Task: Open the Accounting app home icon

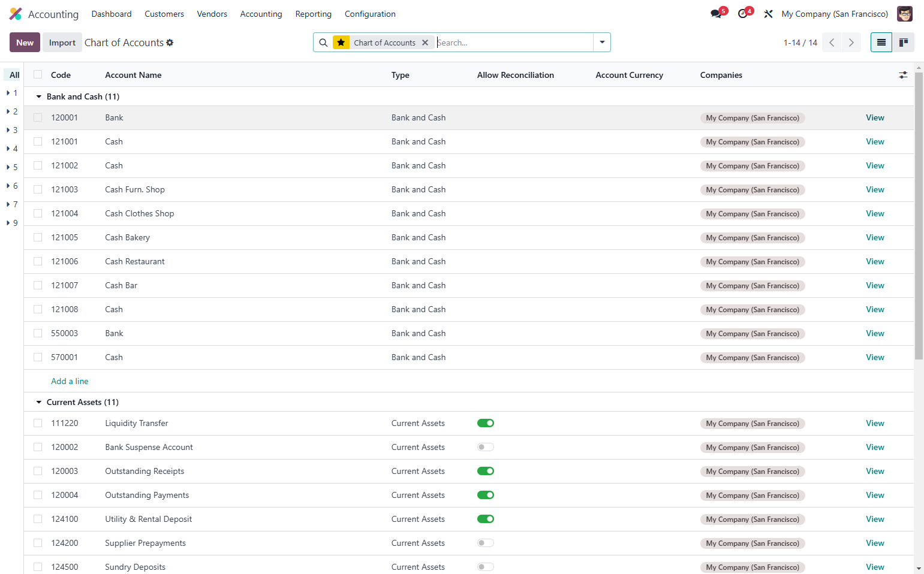Action: point(16,14)
